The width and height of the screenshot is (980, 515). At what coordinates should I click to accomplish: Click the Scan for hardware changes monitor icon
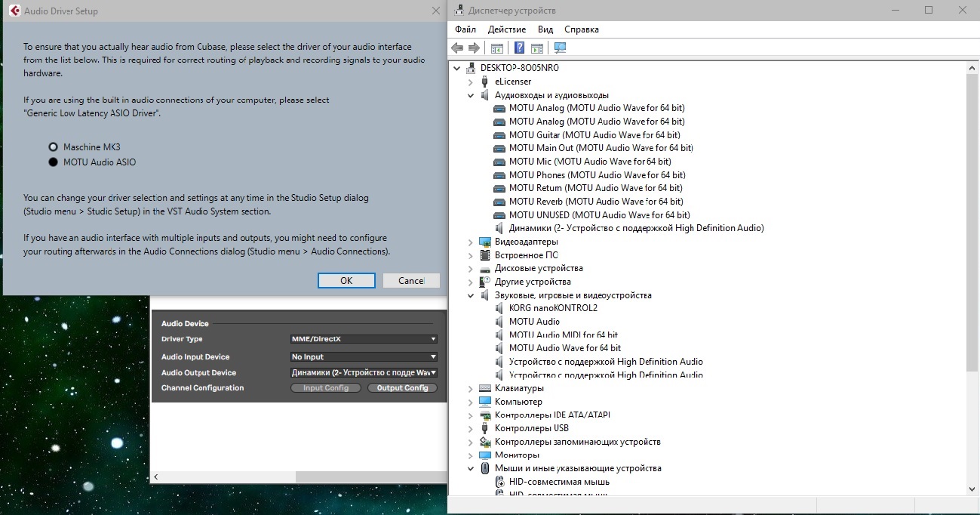coord(560,48)
